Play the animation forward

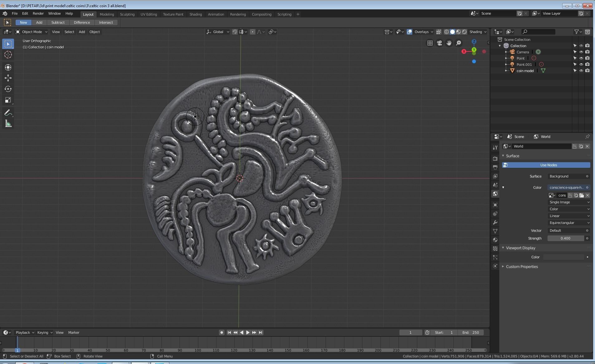click(248, 332)
